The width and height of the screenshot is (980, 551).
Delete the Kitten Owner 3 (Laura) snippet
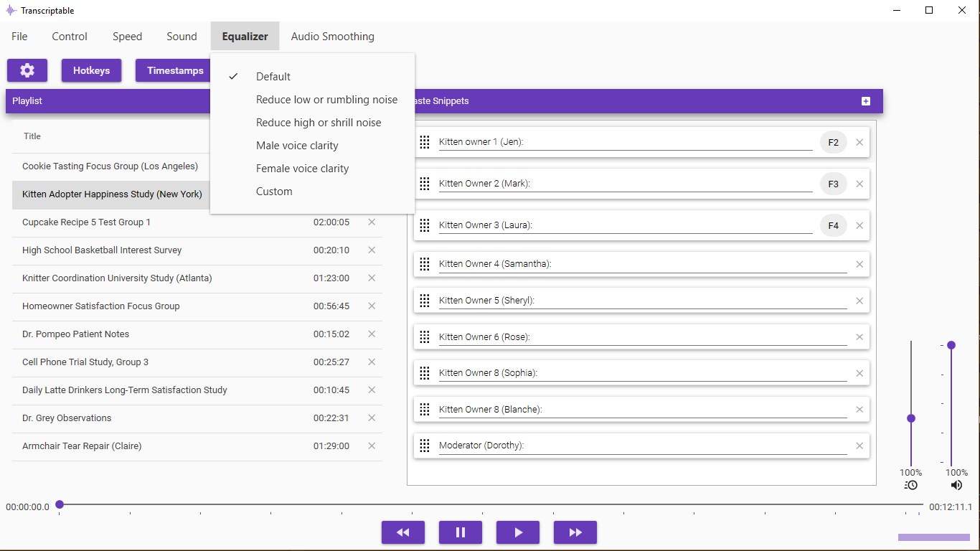point(859,225)
